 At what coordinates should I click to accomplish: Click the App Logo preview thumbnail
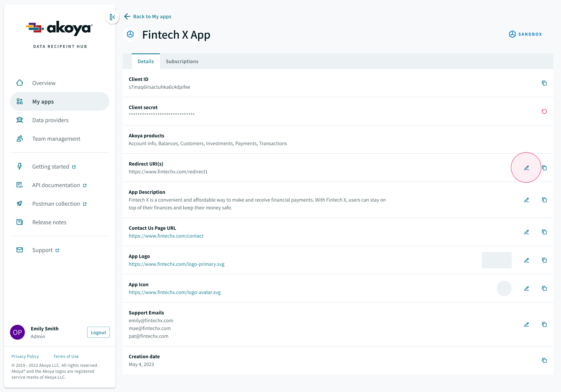point(497,260)
